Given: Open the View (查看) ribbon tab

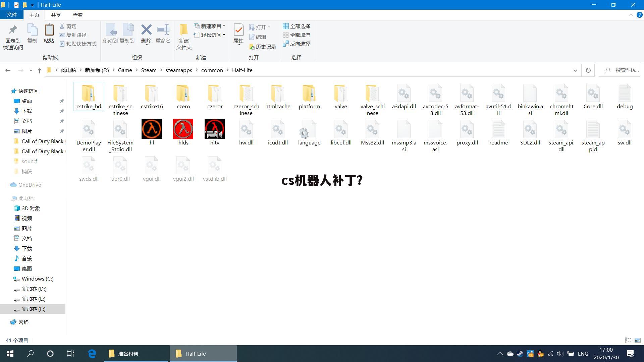Looking at the screenshot, I should (77, 15).
